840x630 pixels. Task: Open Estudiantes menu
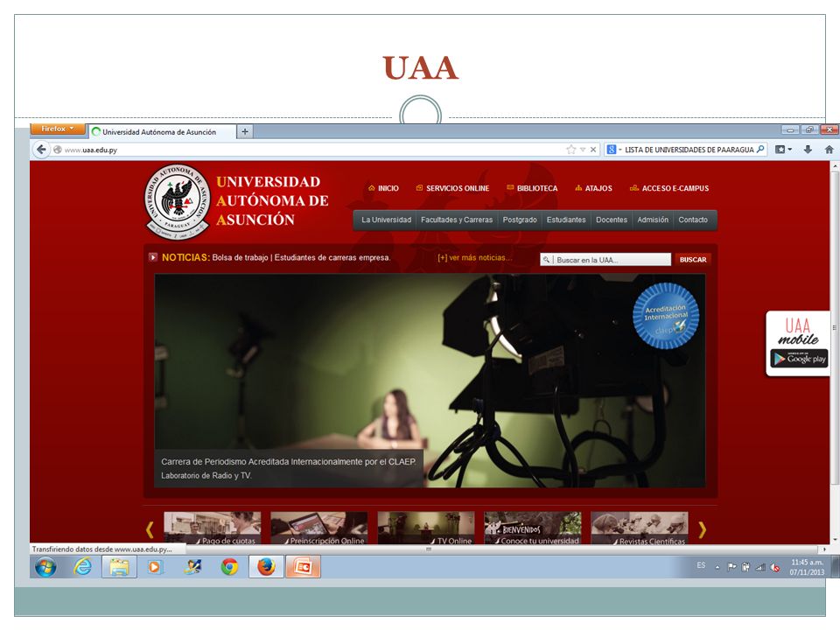coord(566,220)
